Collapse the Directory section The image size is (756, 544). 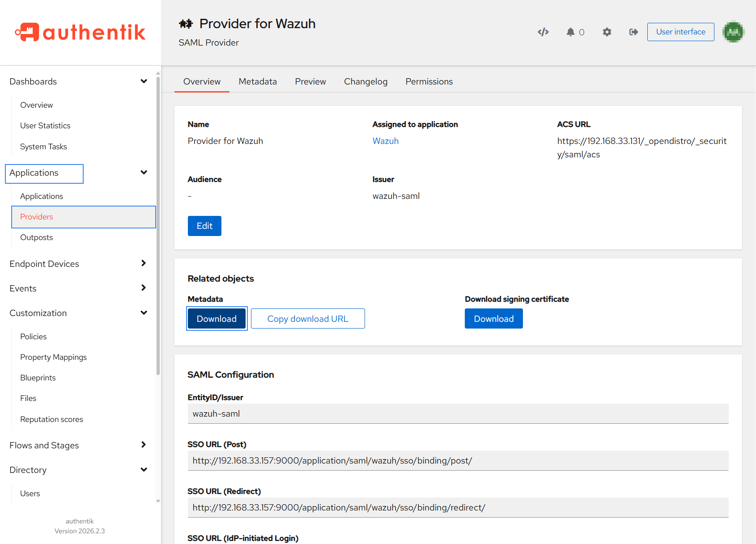click(x=144, y=470)
